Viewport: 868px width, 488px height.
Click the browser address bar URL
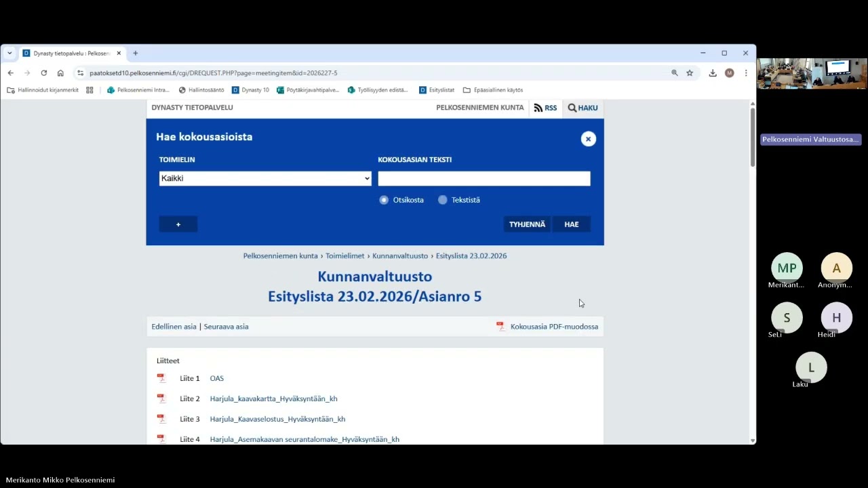click(x=213, y=73)
